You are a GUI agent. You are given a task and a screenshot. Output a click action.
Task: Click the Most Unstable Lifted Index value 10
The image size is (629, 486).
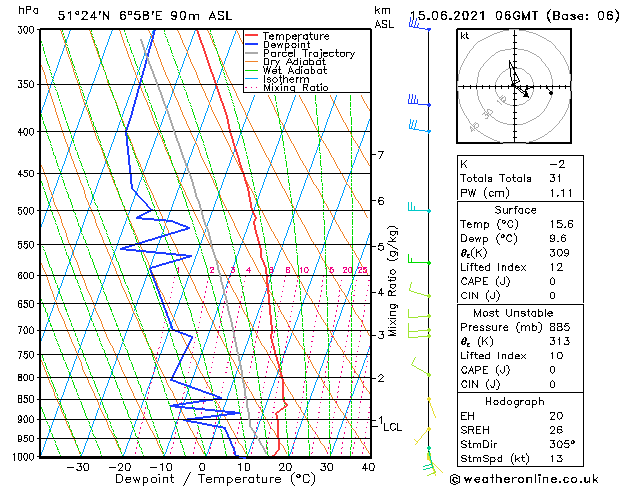[556, 356]
